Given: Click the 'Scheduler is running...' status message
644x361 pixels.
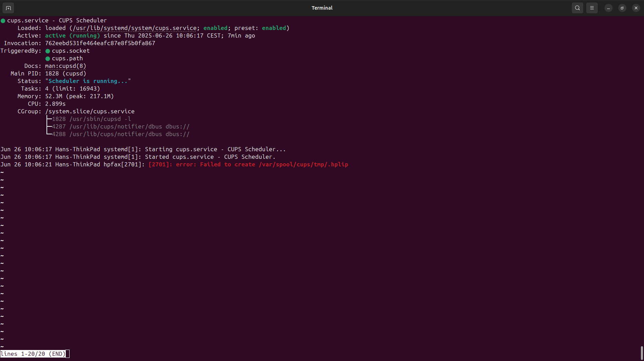Looking at the screenshot, I should [x=88, y=81].
